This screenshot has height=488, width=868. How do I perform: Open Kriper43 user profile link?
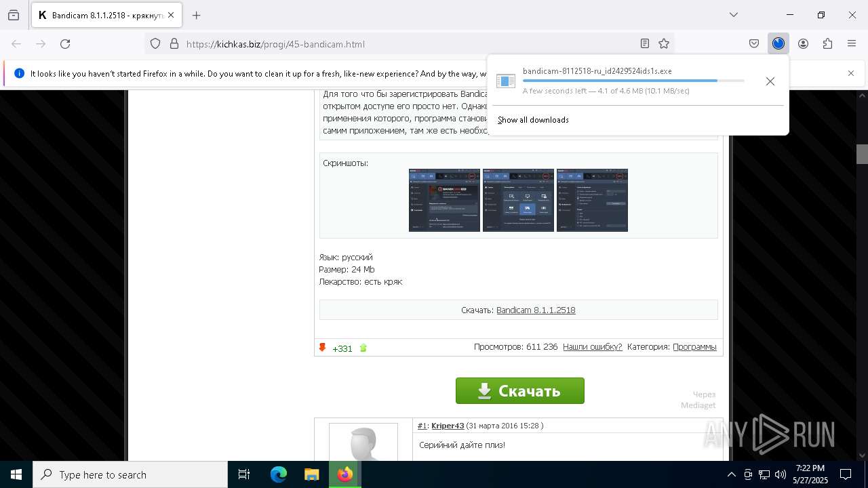(448, 426)
